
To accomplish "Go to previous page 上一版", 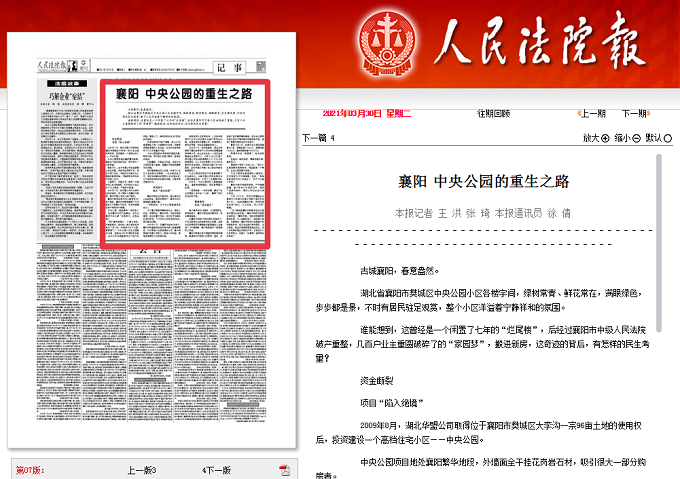I will click(142, 470).
